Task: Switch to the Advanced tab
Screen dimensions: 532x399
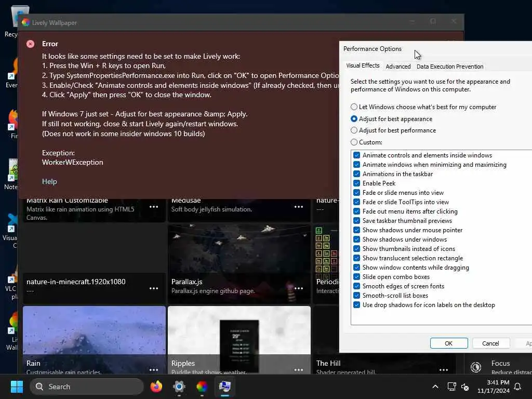Action: (398, 66)
